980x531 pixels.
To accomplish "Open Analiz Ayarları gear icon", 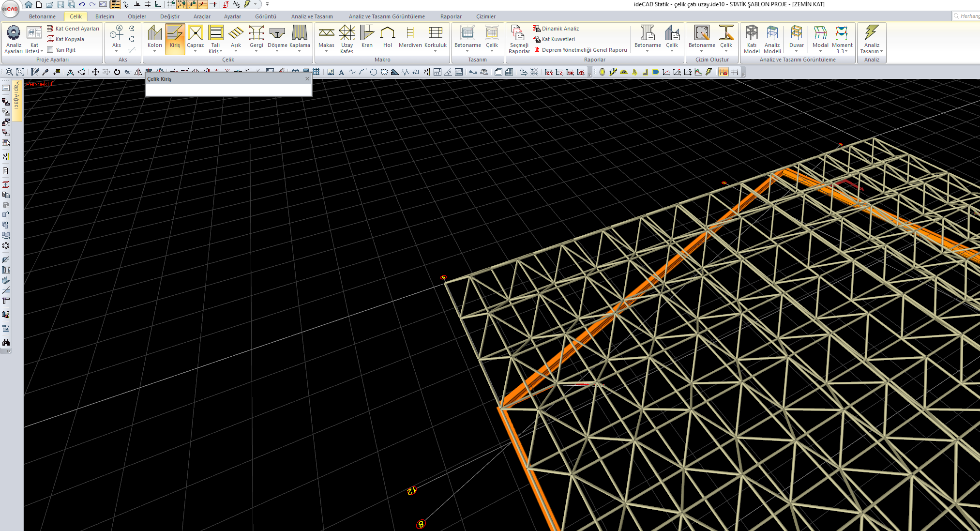I will tap(14, 39).
